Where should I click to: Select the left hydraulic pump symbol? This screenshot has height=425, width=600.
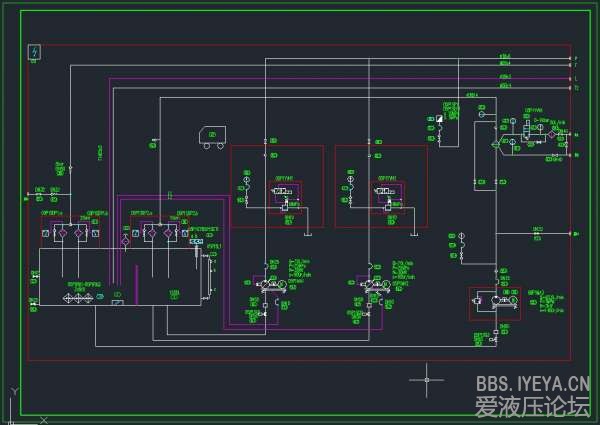264,285
